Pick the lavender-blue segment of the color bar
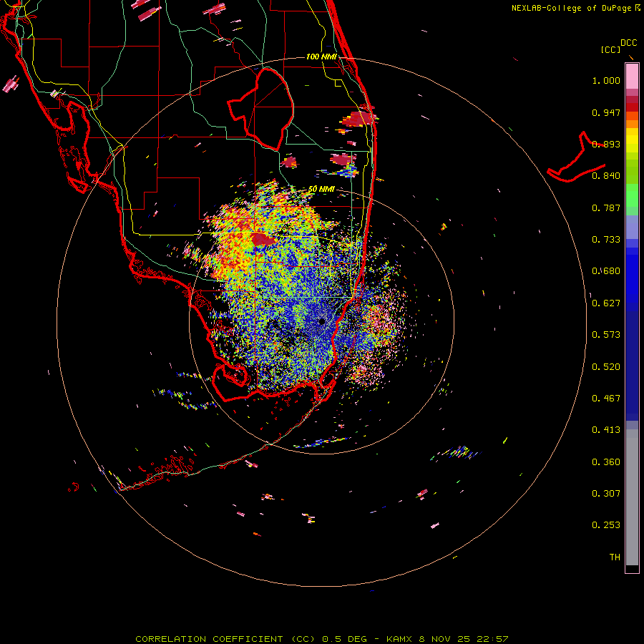The image size is (644, 644). 632,228
